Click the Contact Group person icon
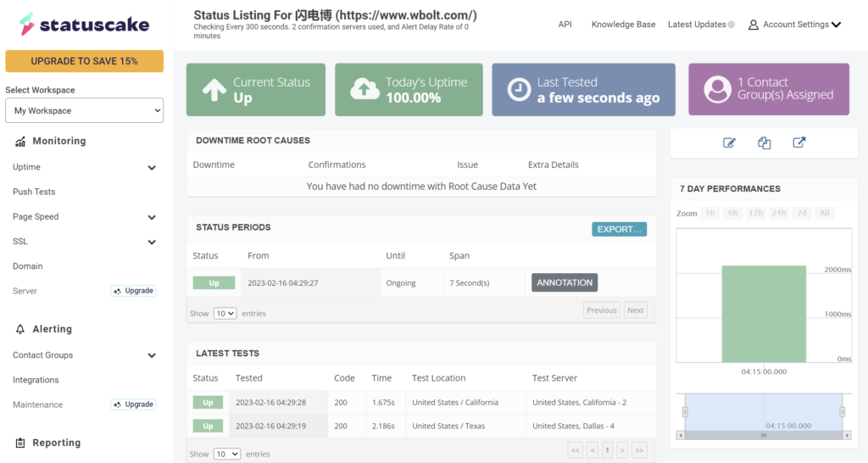The height and width of the screenshot is (463, 868). click(x=717, y=89)
